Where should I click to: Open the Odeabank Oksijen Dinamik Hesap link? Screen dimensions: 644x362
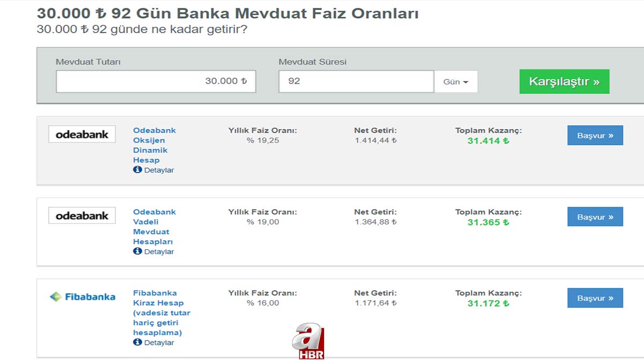(x=154, y=145)
